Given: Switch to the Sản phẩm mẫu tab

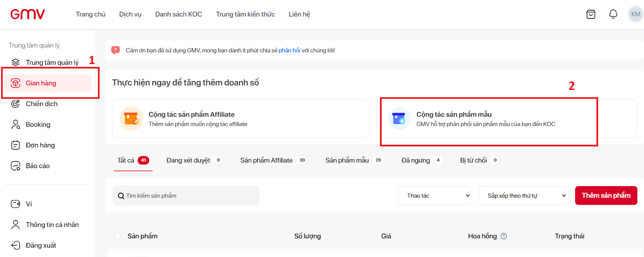Looking at the screenshot, I should pos(354,160).
